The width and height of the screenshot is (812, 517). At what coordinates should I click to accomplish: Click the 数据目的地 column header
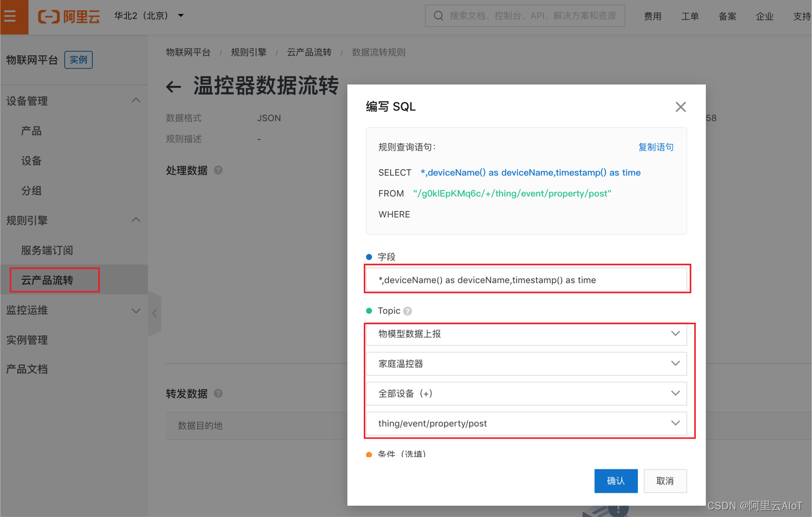(200, 426)
